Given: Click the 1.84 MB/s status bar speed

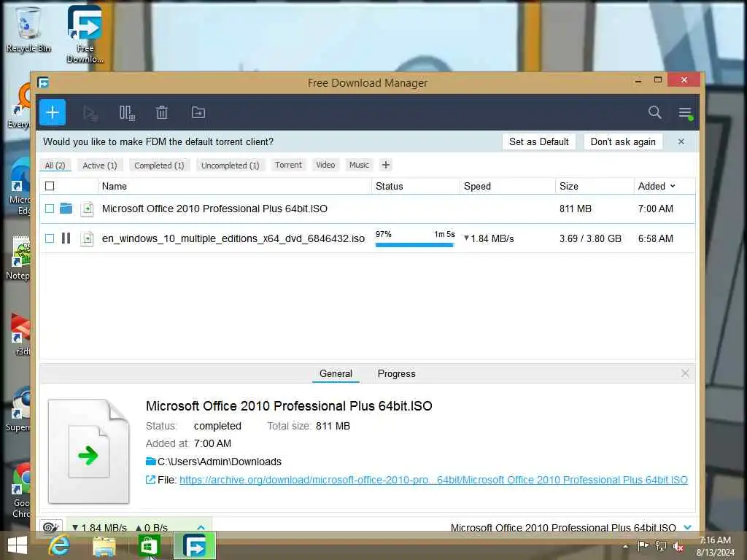Looking at the screenshot, I should [x=99, y=528].
